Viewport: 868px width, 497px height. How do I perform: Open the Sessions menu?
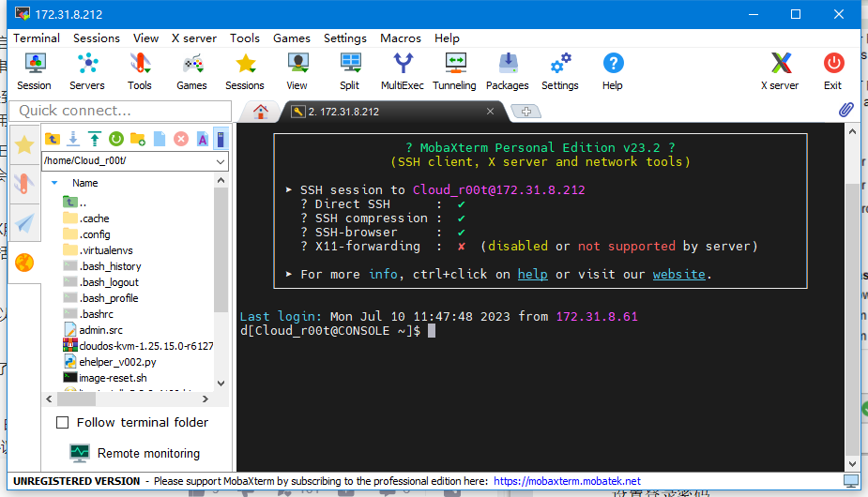97,38
